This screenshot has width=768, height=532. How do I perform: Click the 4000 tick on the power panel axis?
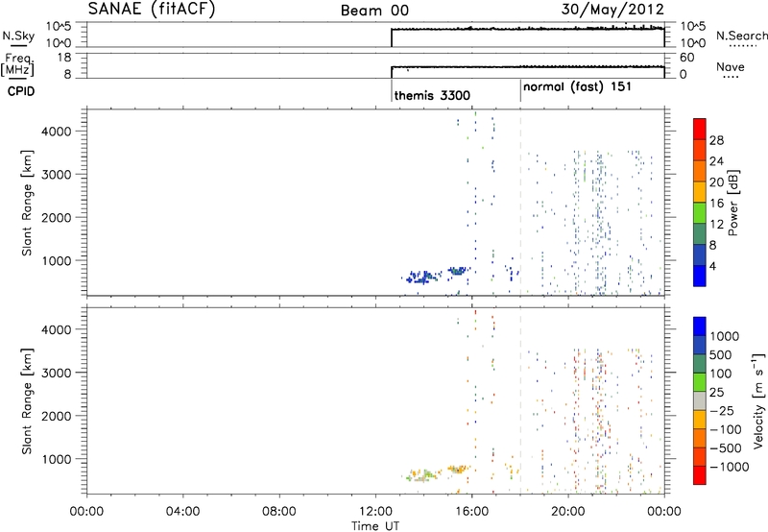[x=56, y=132]
